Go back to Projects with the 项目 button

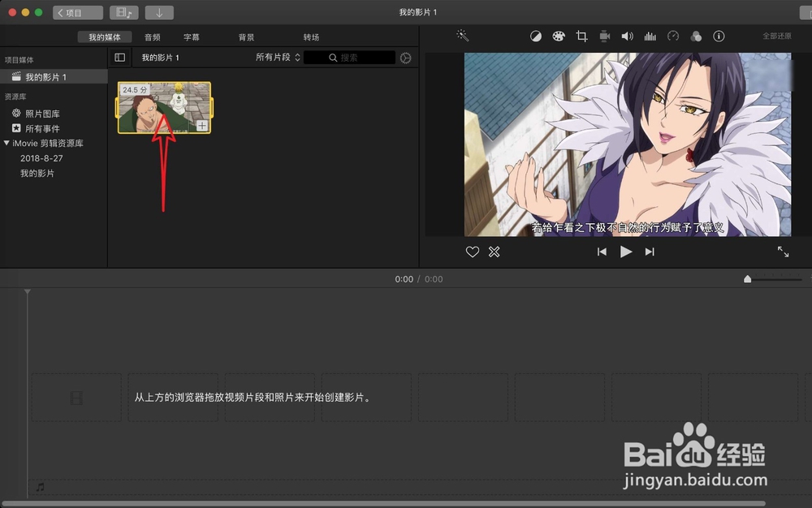click(78, 12)
